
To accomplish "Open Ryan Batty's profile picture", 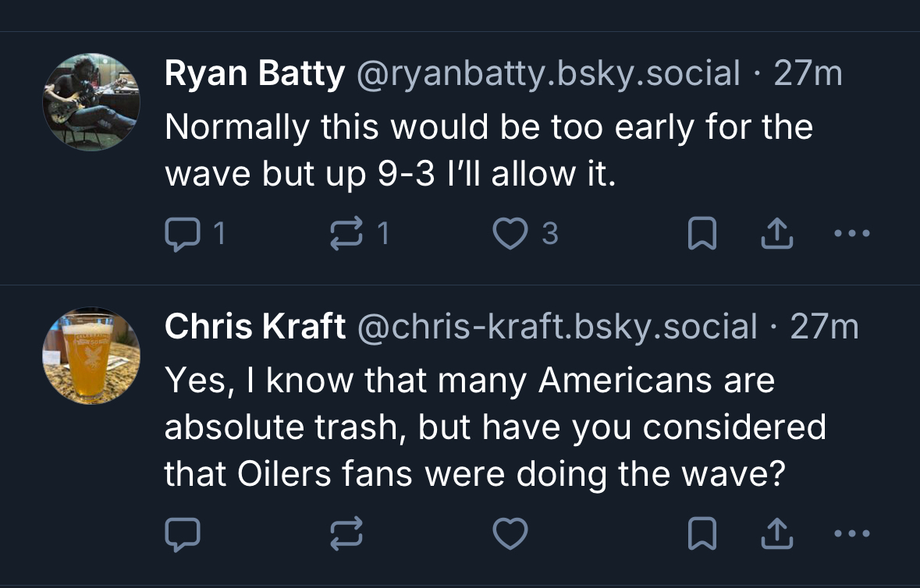I will click(91, 101).
